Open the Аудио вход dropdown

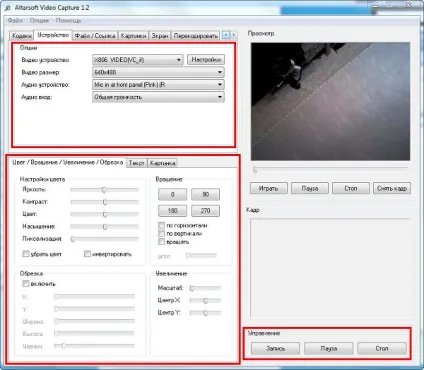pos(158,97)
